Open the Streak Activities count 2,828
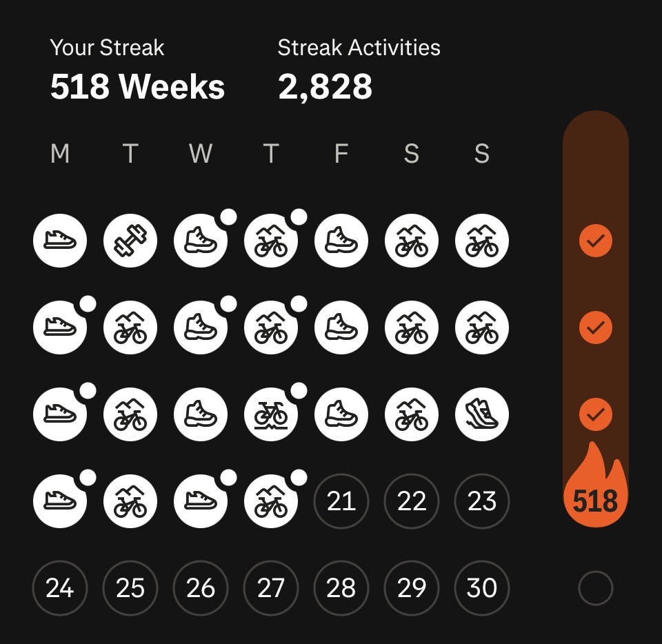 click(325, 88)
